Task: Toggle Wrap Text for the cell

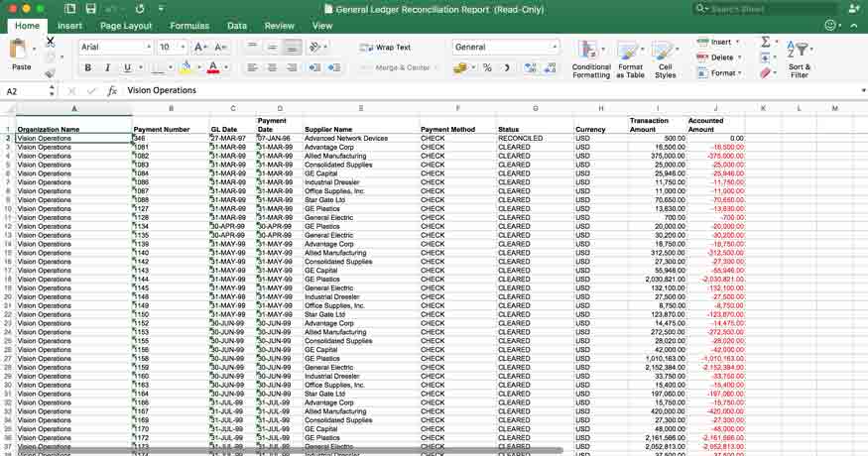Action: point(386,47)
